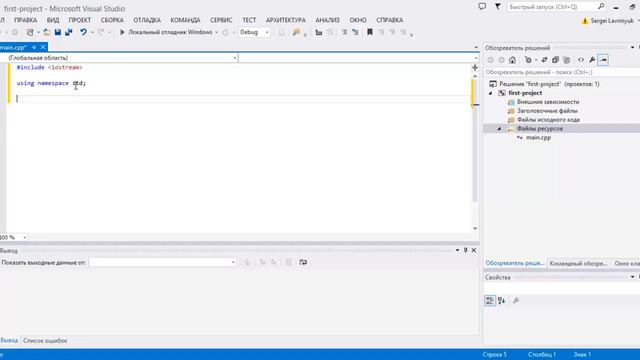The height and width of the screenshot is (360, 640).
Task: Open the ТЕСТ menu
Action: point(249,20)
